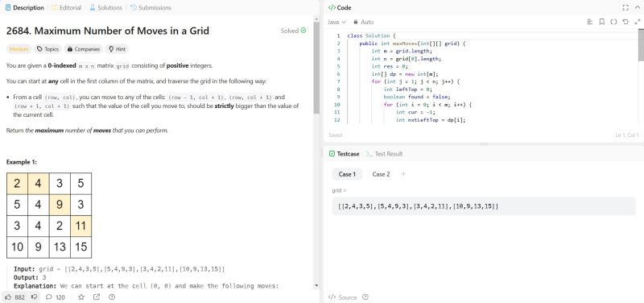
Task: Select the Case 2 testcase
Action: tap(381, 174)
